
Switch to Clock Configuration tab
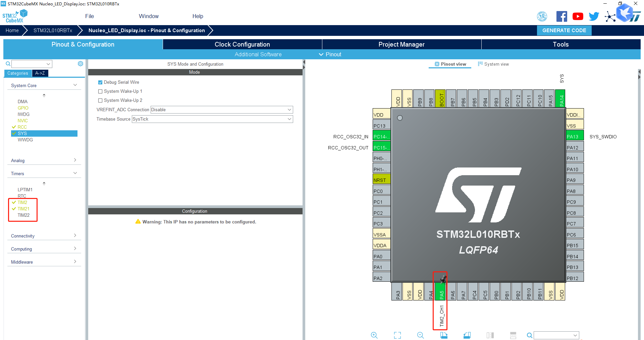tap(242, 44)
